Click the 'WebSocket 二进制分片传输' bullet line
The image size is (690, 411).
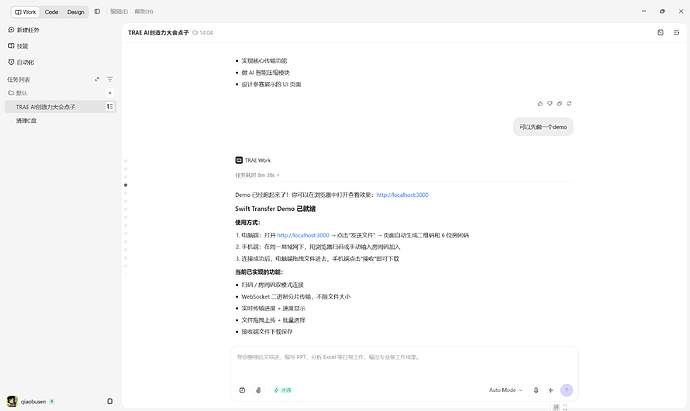click(x=296, y=297)
